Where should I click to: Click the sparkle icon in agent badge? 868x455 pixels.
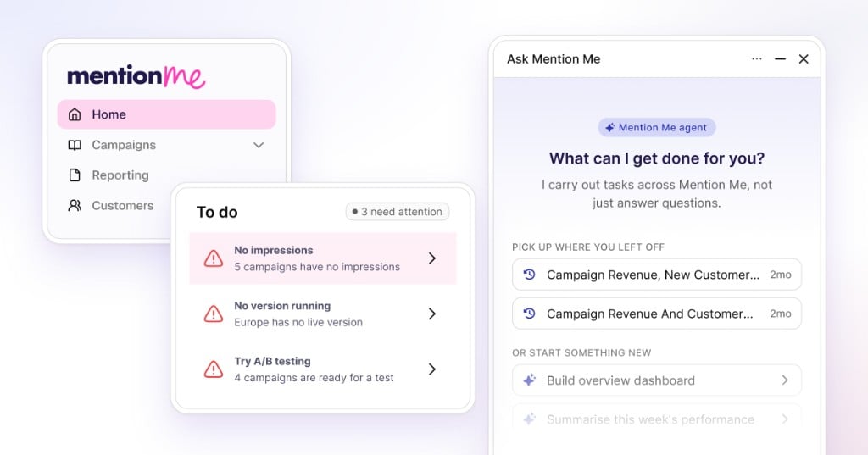pyautogui.click(x=610, y=127)
